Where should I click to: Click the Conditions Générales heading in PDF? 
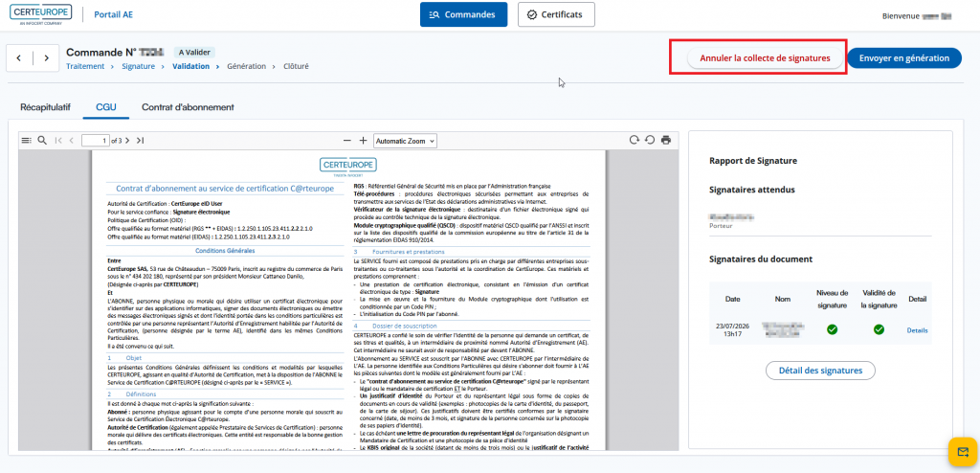[x=225, y=250]
